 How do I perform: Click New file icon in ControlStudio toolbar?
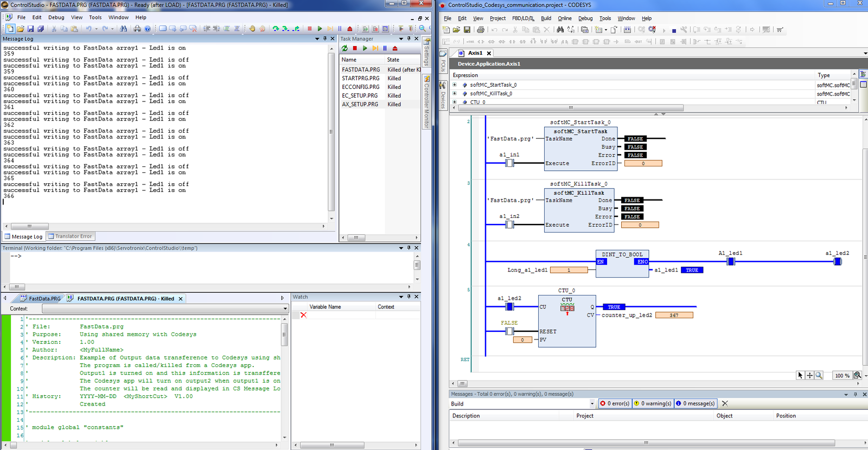click(x=10, y=29)
